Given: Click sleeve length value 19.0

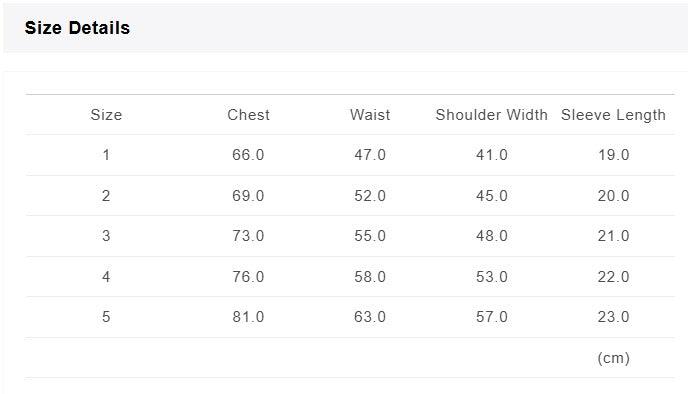Looking at the screenshot, I should click(x=614, y=155).
